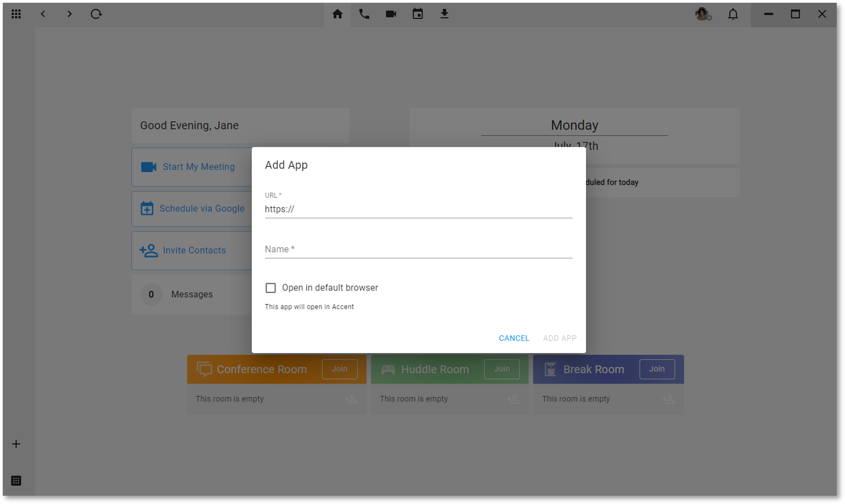
Task: Click the bottom-left keypad grid icon
Action: [16, 481]
